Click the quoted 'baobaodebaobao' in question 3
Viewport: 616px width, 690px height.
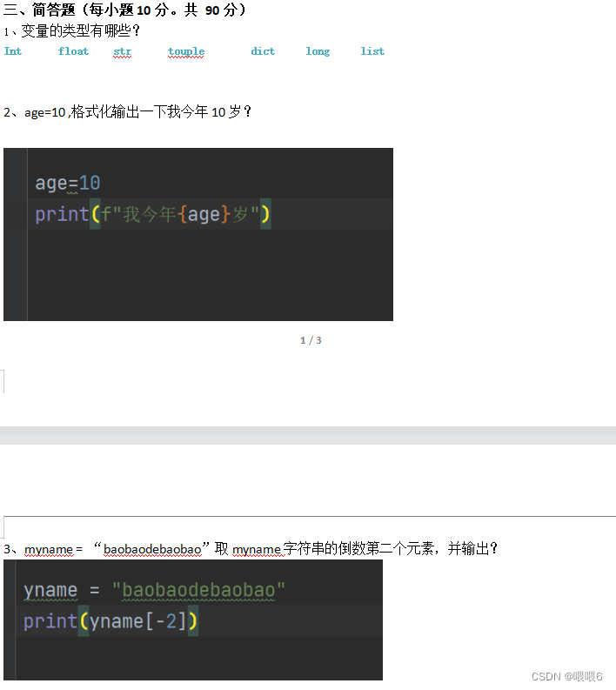(152, 549)
